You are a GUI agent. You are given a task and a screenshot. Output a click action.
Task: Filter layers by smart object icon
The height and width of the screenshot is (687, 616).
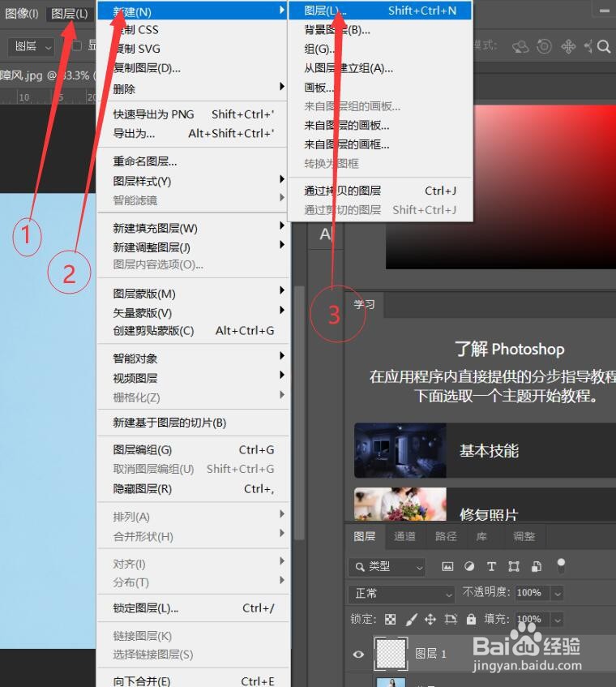coord(536,566)
